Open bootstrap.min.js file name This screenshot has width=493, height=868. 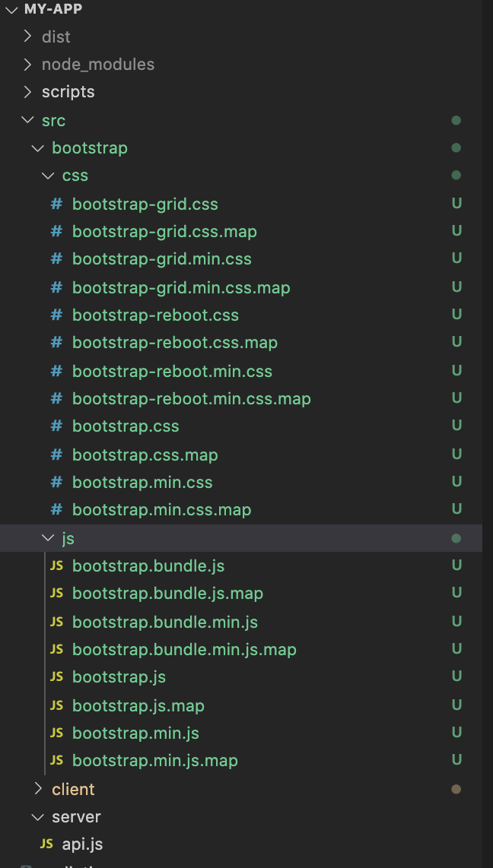coord(135,733)
